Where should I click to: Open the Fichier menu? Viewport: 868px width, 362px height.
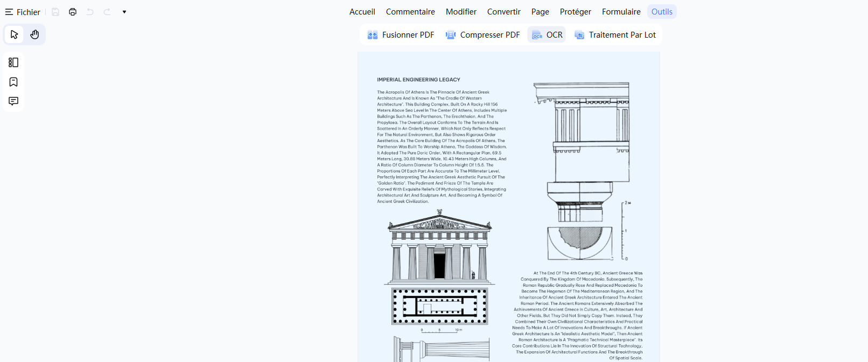tap(23, 12)
